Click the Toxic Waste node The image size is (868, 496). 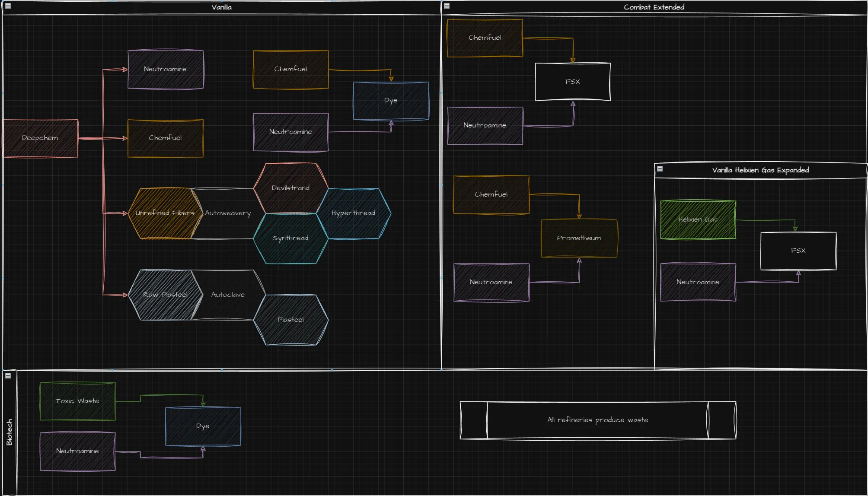(77, 401)
